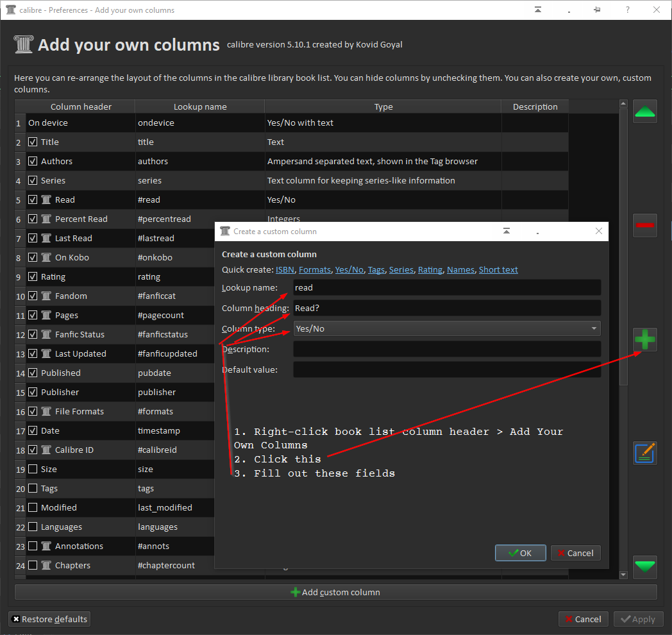Click the custom column icon beside Calibre ID
Image resolution: width=672 pixels, height=635 pixels.
46,450
